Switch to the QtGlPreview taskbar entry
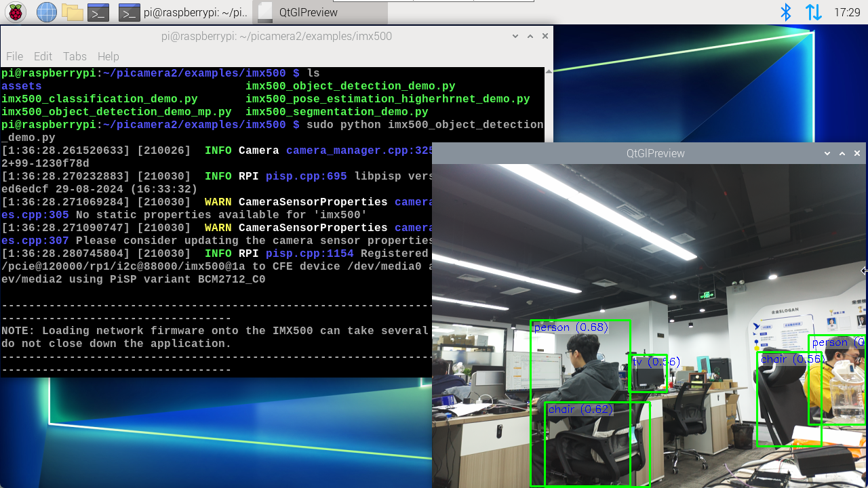Viewport: 868px width, 488px height. pyautogui.click(x=320, y=12)
